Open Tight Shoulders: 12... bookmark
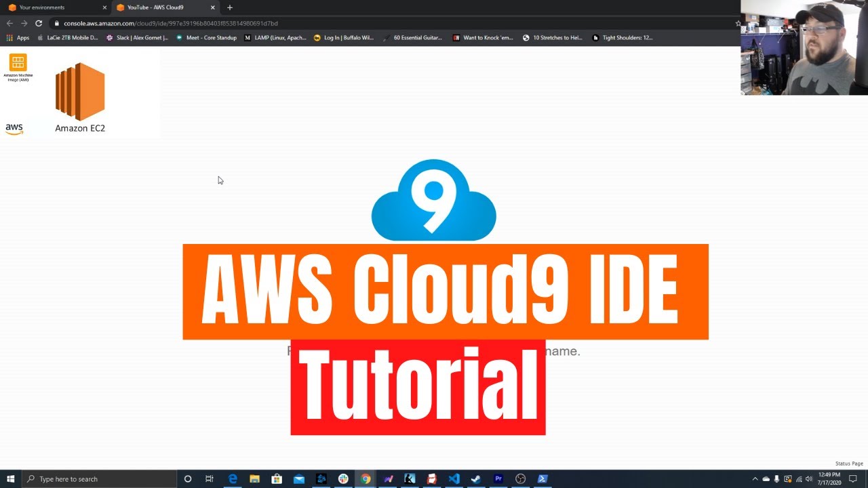This screenshot has width=868, height=488. pyautogui.click(x=623, y=38)
